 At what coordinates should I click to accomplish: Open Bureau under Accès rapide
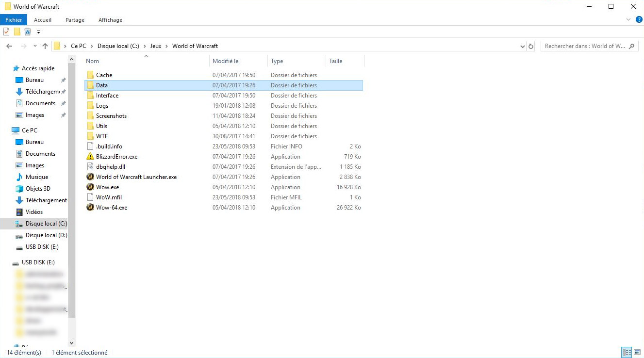click(x=34, y=80)
